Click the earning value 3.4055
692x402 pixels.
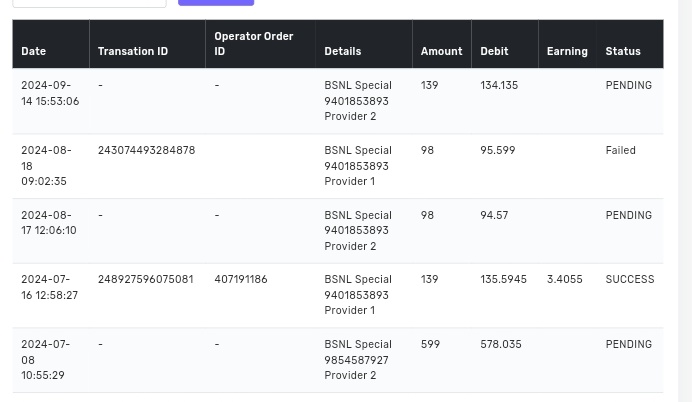[564, 279]
